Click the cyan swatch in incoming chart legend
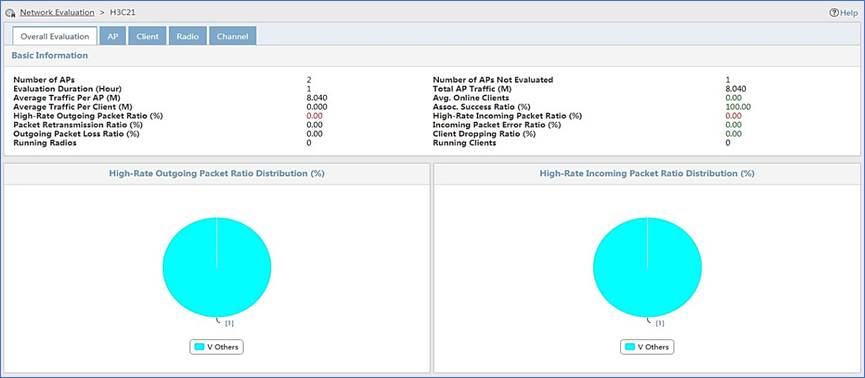This screenshot has width=865, height=378. click(x=629, y=347)
